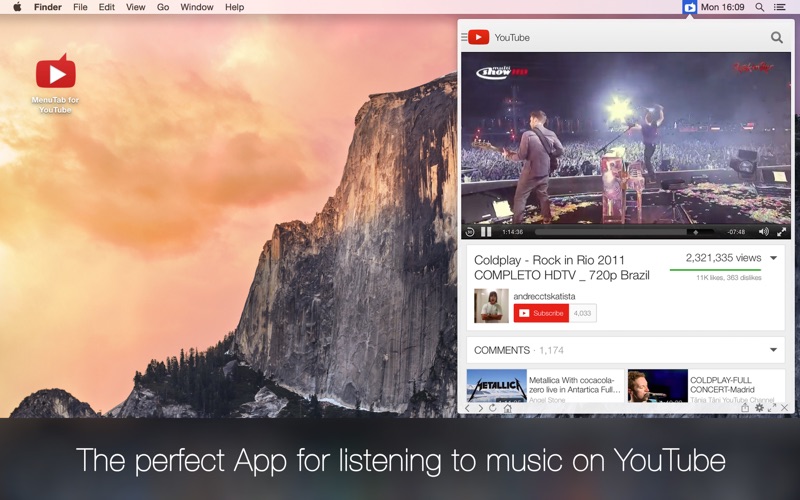Go to the home page icon
800x500 pixels.
[x=507, y=408]
